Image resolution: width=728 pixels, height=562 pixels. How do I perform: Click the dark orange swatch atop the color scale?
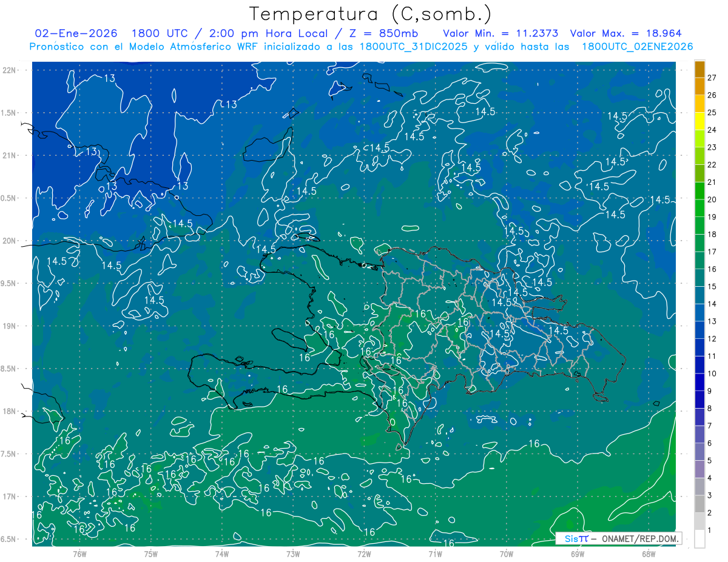(x=699, y=69)
